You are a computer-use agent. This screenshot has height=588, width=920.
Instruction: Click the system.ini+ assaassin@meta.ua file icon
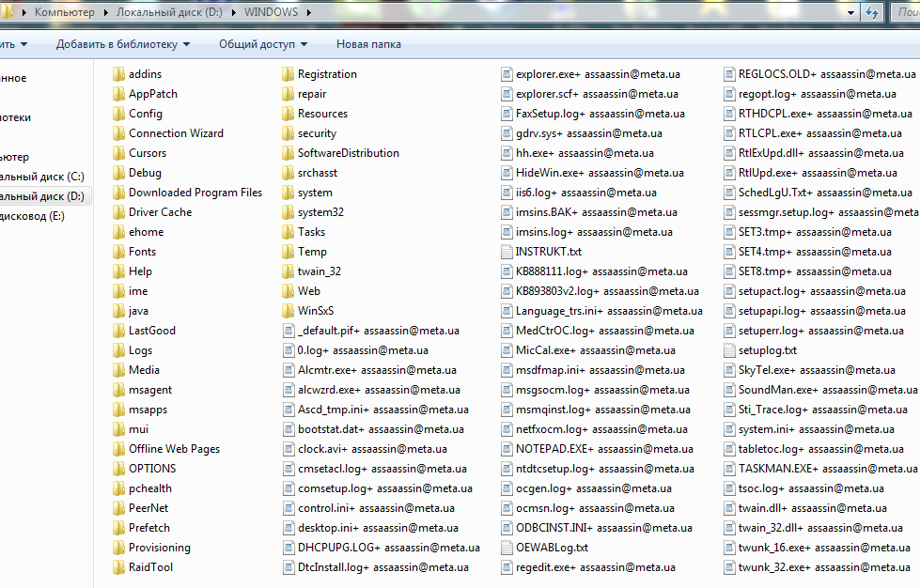729,429
